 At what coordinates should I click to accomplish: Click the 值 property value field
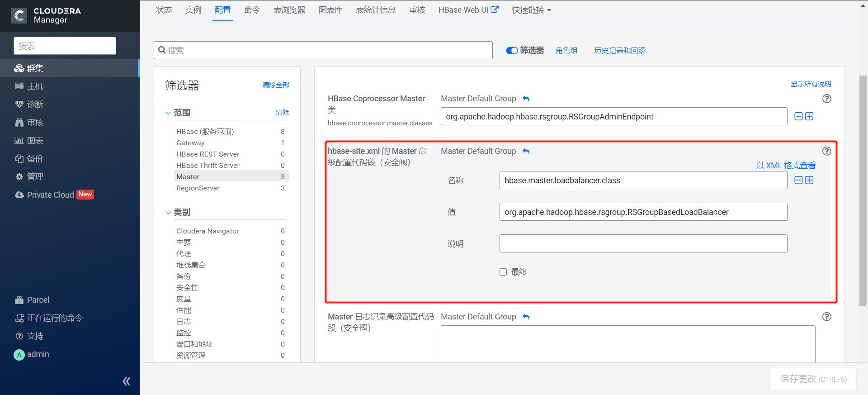643,212
